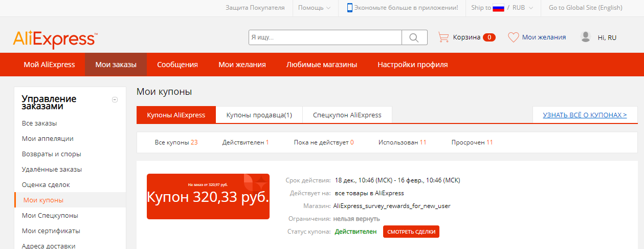Expand the Помощь dropdown
This screenshot has height=249, width=644.
pyautogui.click(x=314, y=8)
